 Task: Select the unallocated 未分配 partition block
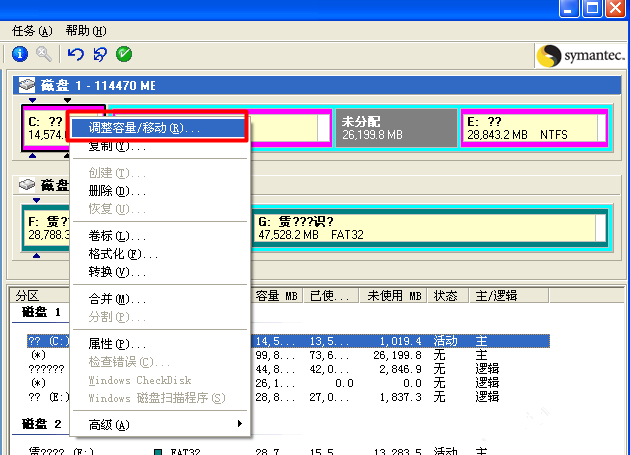394,127
